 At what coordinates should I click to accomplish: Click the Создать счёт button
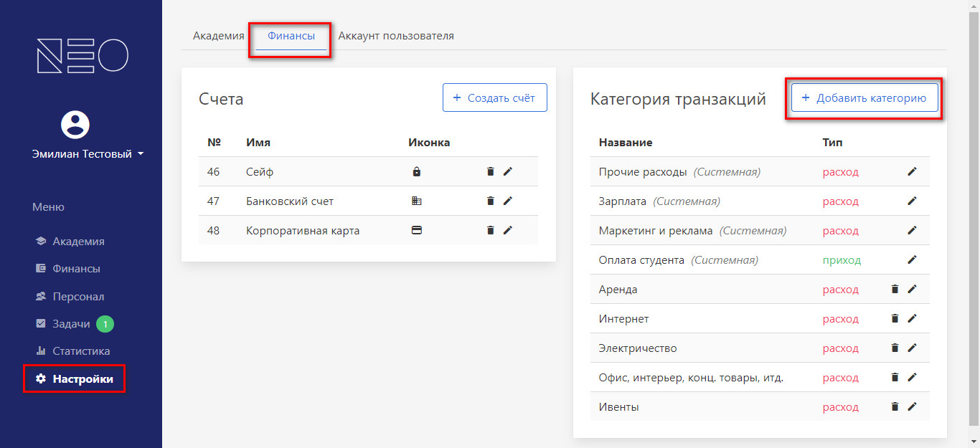click(495, 97)
